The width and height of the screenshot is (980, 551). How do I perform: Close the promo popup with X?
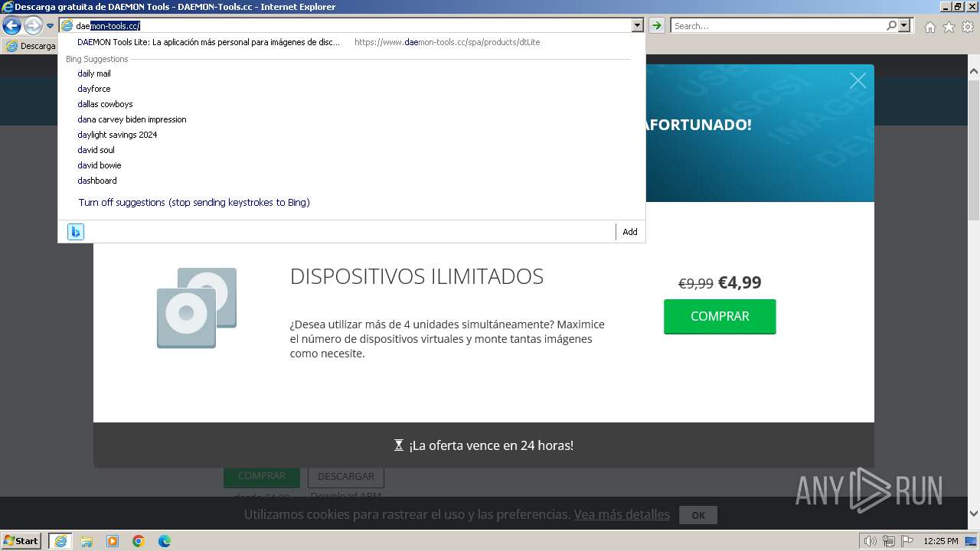857,80
